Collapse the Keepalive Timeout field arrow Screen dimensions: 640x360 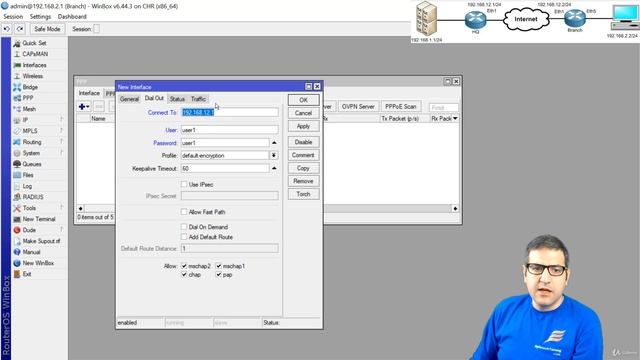(x=274, y=168)
